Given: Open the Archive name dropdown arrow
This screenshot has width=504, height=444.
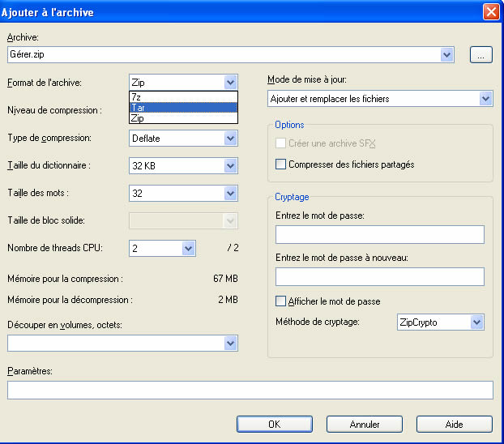Looking at the screenshot, I should (446, 54).
